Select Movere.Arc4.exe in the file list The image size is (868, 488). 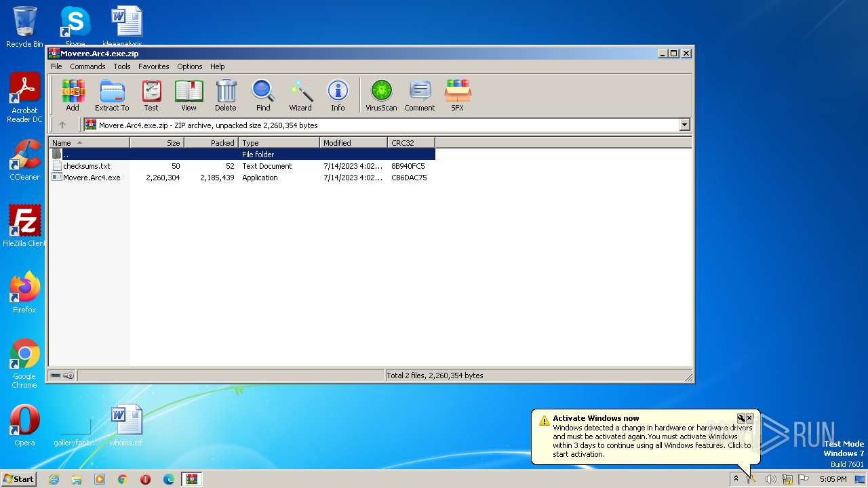tap(92, 178)
